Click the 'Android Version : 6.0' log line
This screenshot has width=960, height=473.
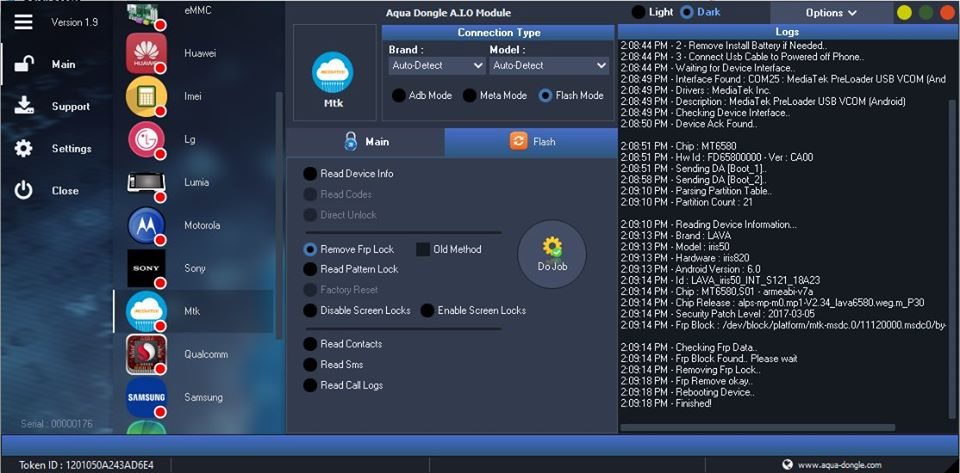(691, 269)
